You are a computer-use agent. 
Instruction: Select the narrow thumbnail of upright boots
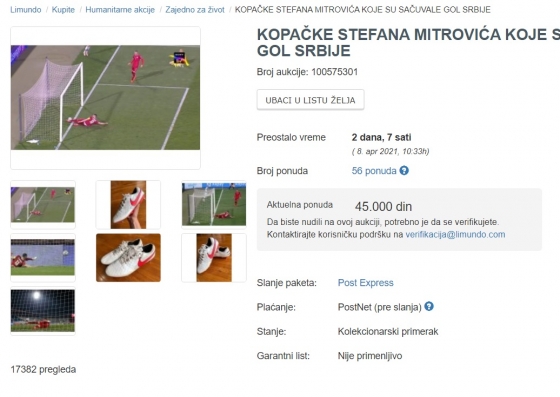(x=214, y=258)
